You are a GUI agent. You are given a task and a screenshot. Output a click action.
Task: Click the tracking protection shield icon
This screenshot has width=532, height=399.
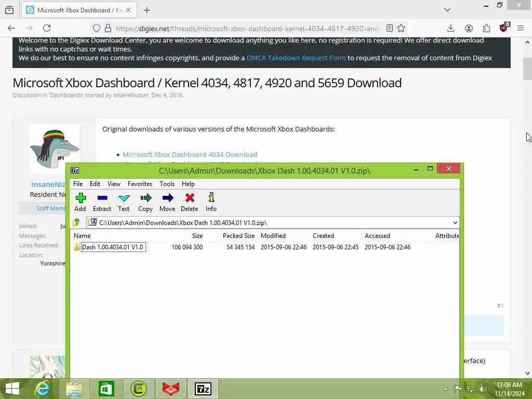click(97, 28)
